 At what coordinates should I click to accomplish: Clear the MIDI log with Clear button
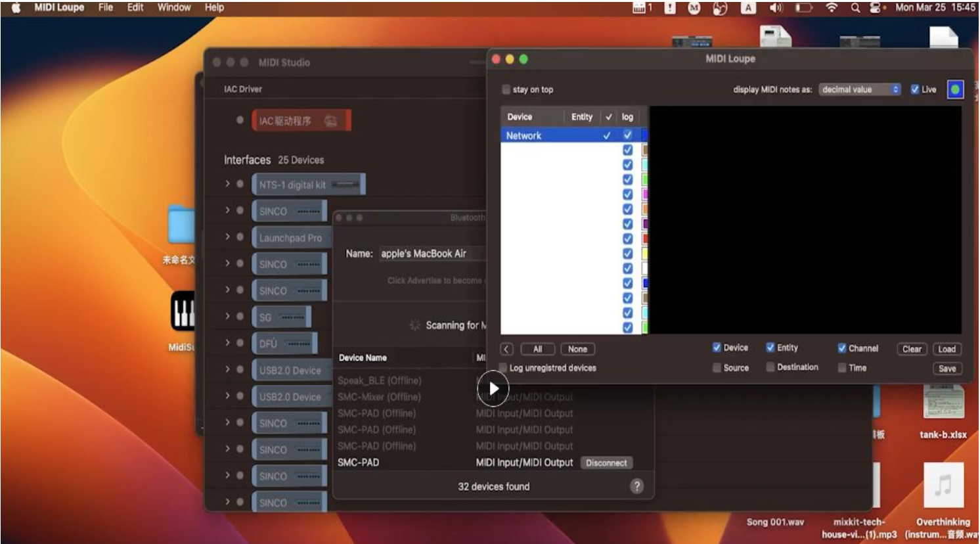912,349
